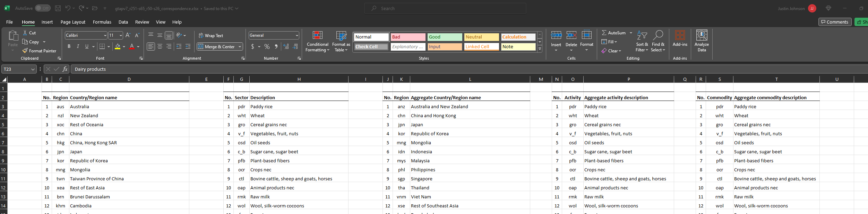This screenshot has height=214, width=868.
Task: Click the Format Painter brush icon
Action: click(25, 51)
